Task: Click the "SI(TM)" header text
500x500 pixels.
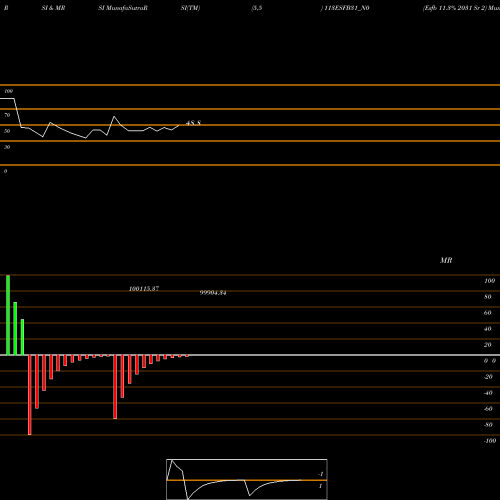Action: pyautogui.click(x=190, y=8)
